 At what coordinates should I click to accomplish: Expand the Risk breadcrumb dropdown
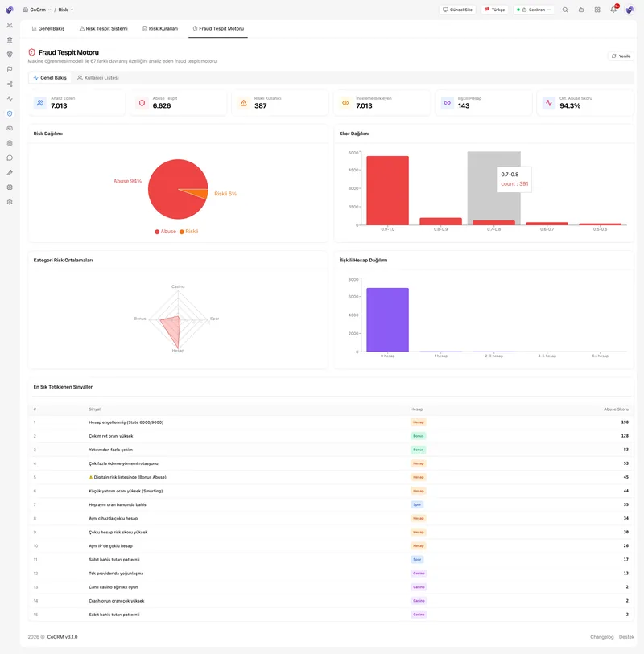[x=65, y=10]
